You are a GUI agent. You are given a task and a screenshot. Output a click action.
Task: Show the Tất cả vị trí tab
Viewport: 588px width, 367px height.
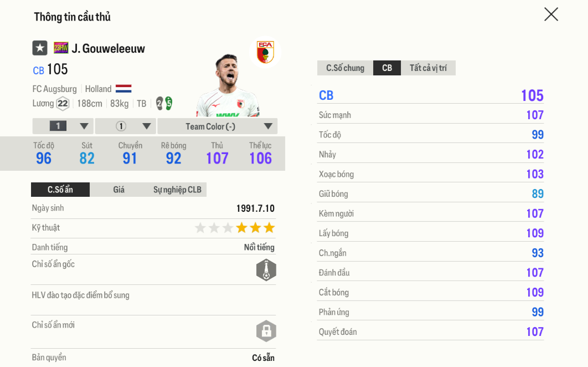tap(428, 68)
